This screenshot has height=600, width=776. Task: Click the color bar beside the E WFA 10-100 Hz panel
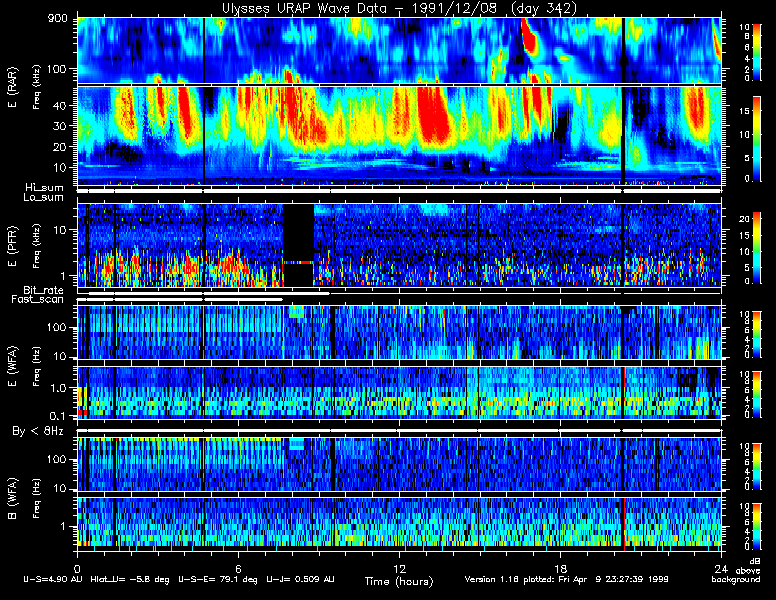(x=757, y=335)
